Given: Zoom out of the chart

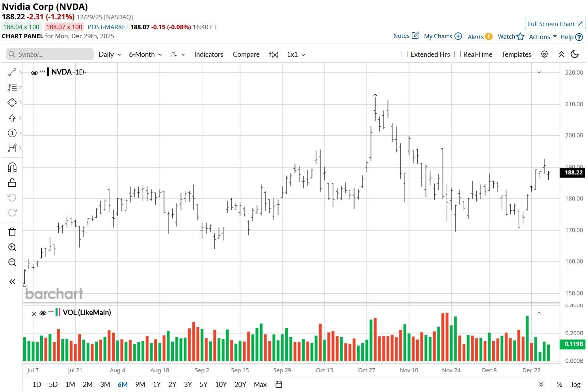Looking at the screenshot, I should click(12, 262).
